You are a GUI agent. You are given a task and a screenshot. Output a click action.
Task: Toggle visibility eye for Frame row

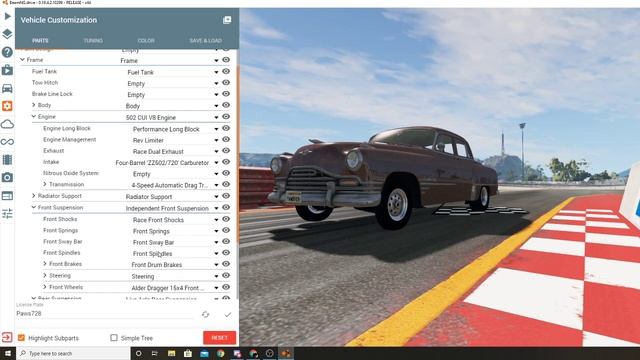226,60
